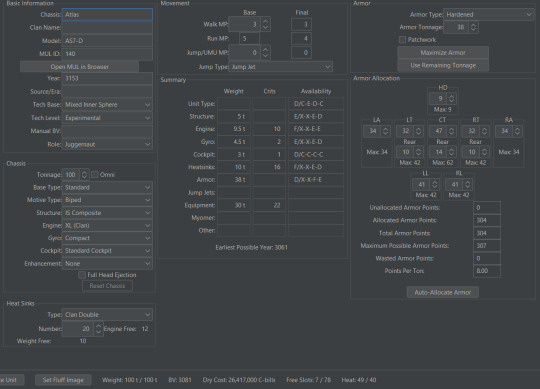The height and width of the screenshot is (389, 540).
Task: Click the Auto-Allocate Armor button
Action: [443, 292]
